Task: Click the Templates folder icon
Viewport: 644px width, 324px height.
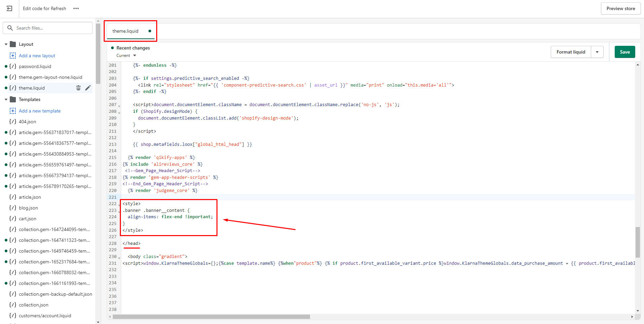Action: 13,99
